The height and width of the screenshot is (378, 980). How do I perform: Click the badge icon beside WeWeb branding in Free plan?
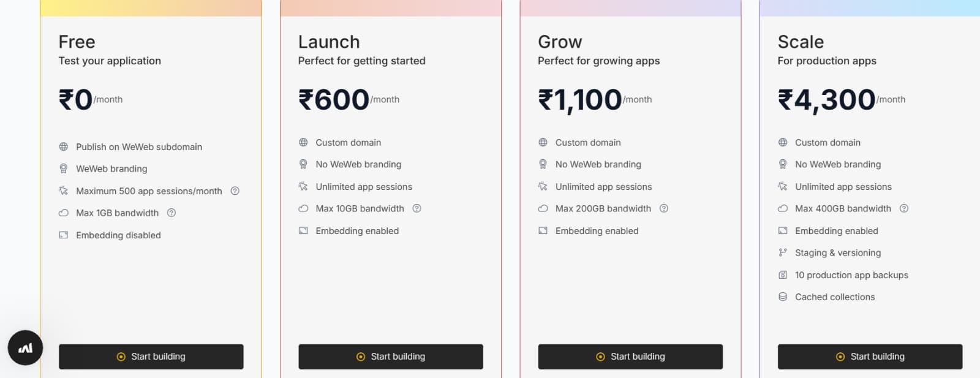pyautogui.click(x=64, y=168)
